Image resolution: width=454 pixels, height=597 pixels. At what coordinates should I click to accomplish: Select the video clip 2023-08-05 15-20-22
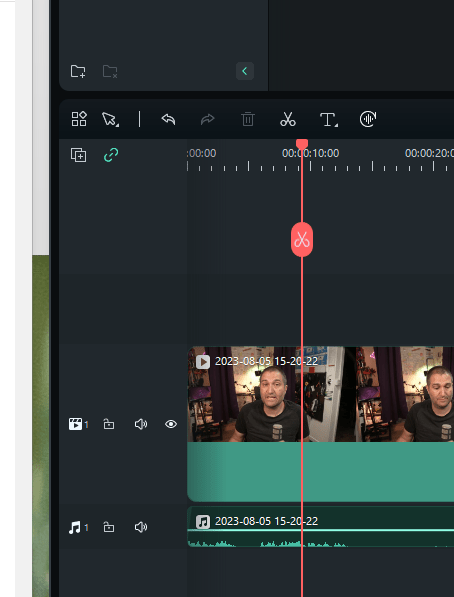click(x=321, y=424)
